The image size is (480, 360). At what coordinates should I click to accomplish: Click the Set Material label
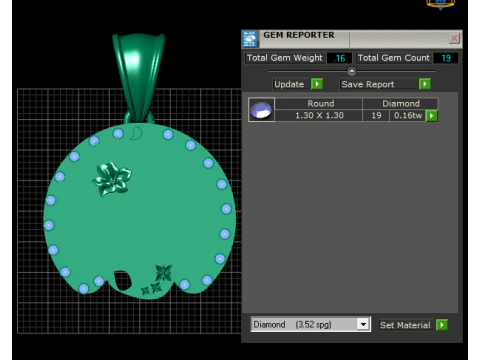coord(405,325)
